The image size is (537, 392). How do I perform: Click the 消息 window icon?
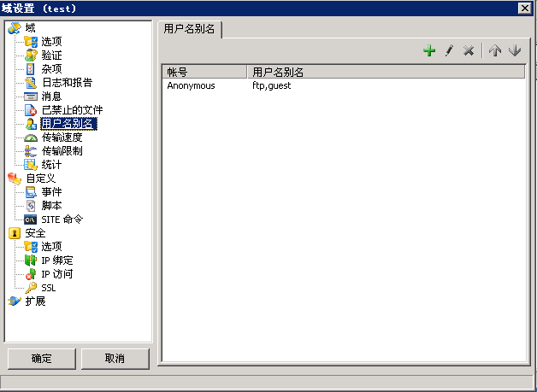31,97
